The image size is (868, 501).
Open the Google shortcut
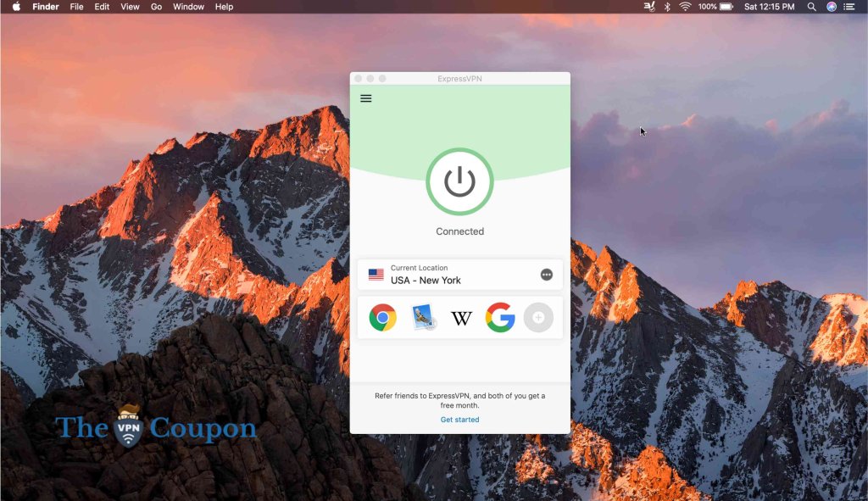coord(499,318)
